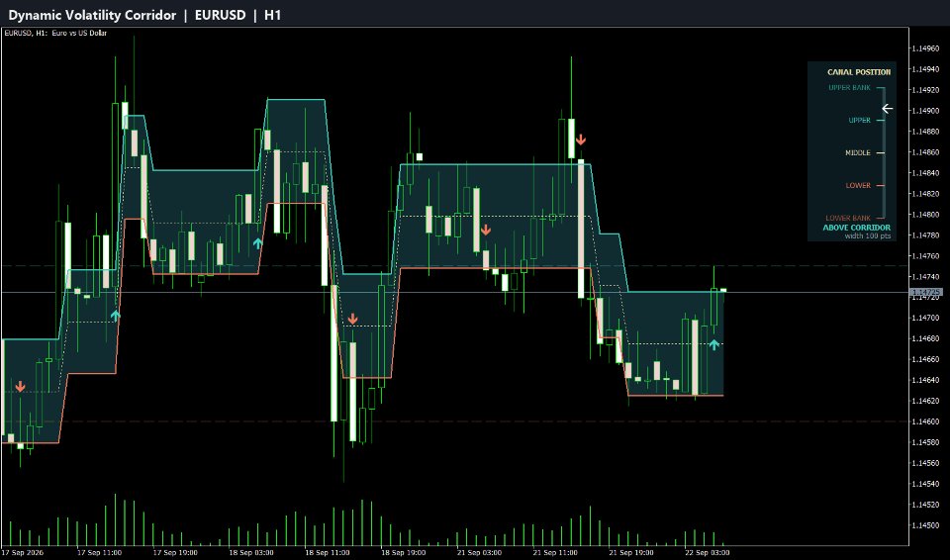Viewport: 950px width, 560px height.
Task: Click the 1.14740 price axis label
Action: point(924,277)
